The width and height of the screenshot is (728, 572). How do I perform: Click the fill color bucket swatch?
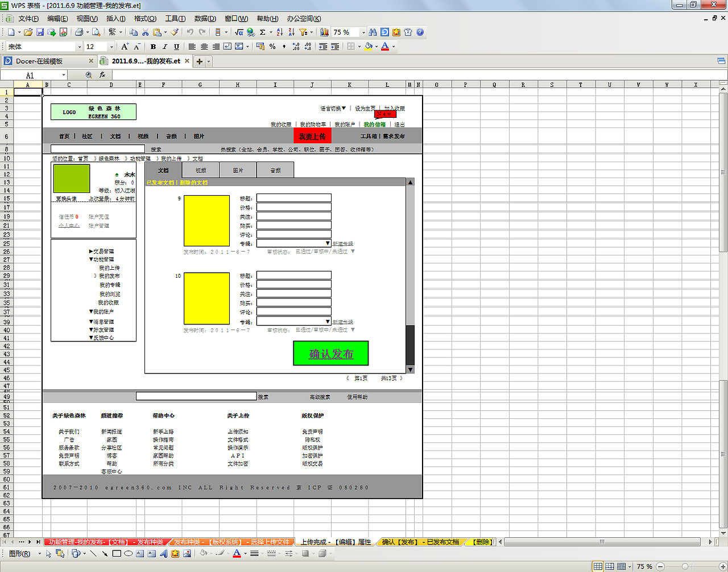click(x=369, y=47)
